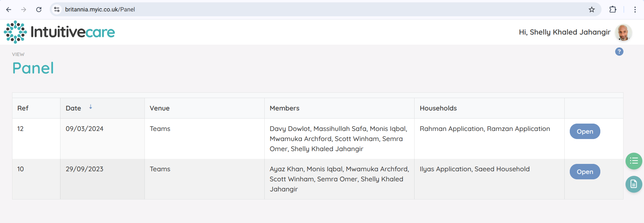Sort by the Venue column header

click(x=160, y=108)
